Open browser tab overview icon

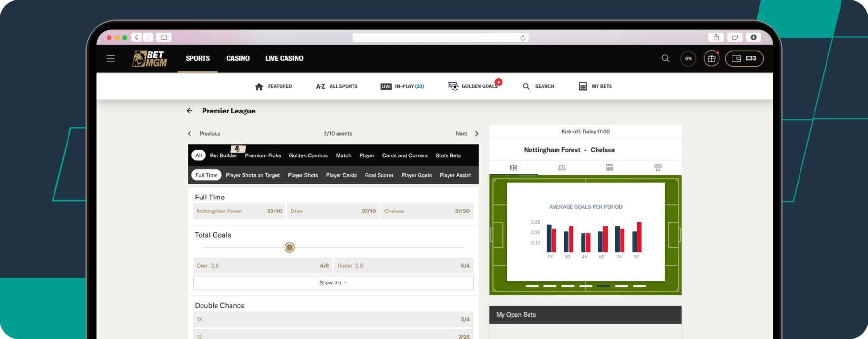(x=735, y=37)
